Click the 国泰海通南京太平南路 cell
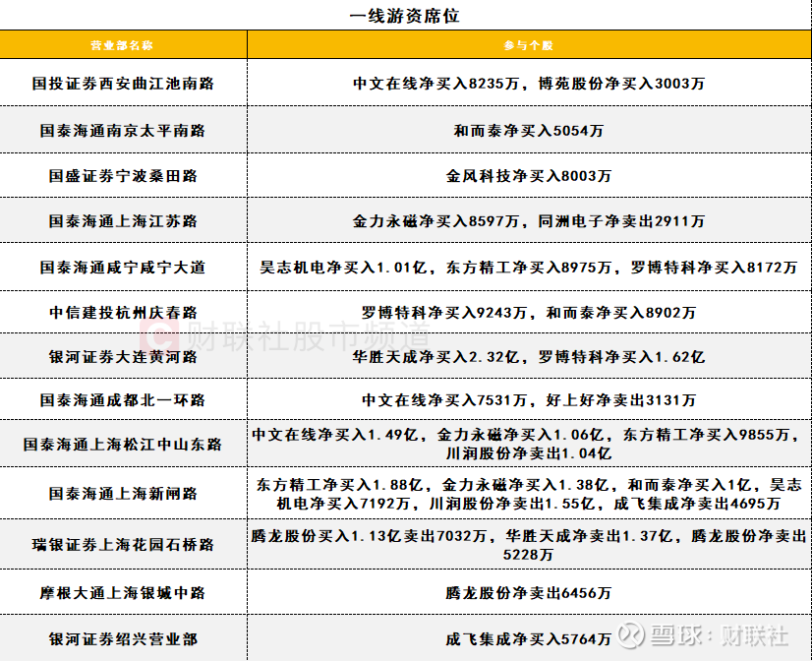Image resolution: width=812 pixels, height=661 pixels. [123, 131]
